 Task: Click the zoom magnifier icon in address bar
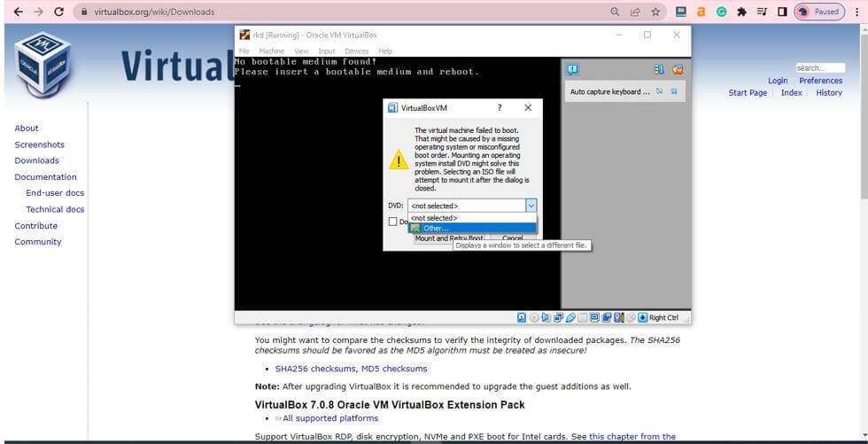pos(615,12)
